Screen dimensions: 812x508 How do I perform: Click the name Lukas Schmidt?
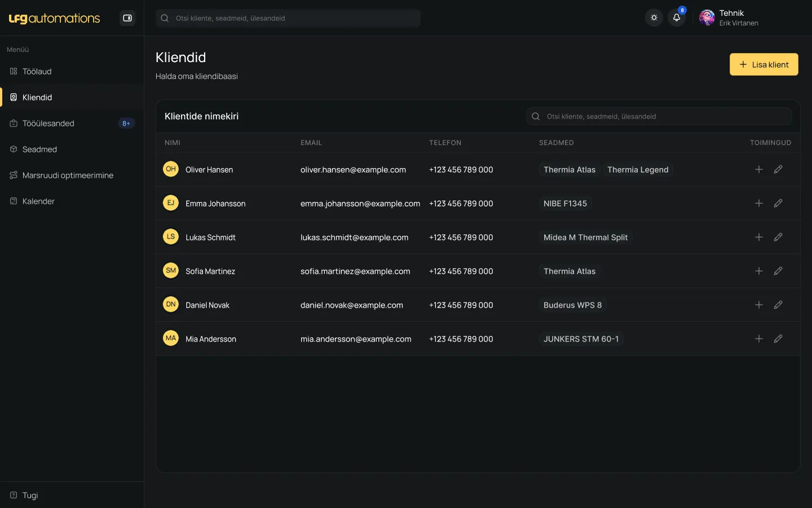(210, 238)
